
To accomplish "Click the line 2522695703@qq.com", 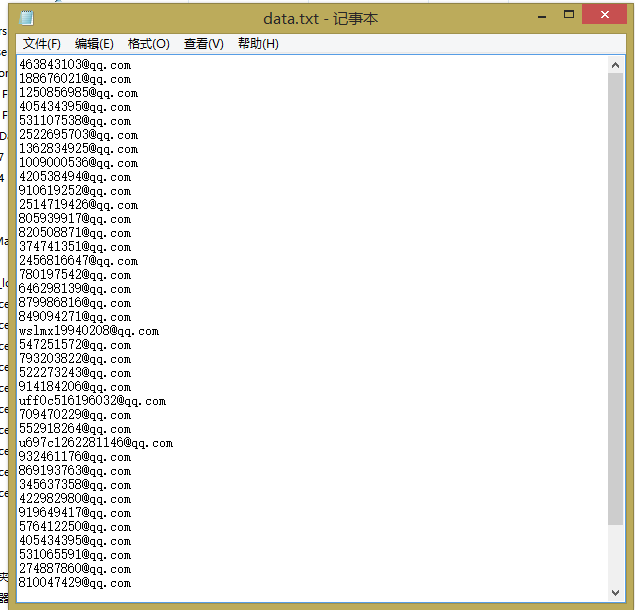I will pyautogui.click(x=79, y=135).
